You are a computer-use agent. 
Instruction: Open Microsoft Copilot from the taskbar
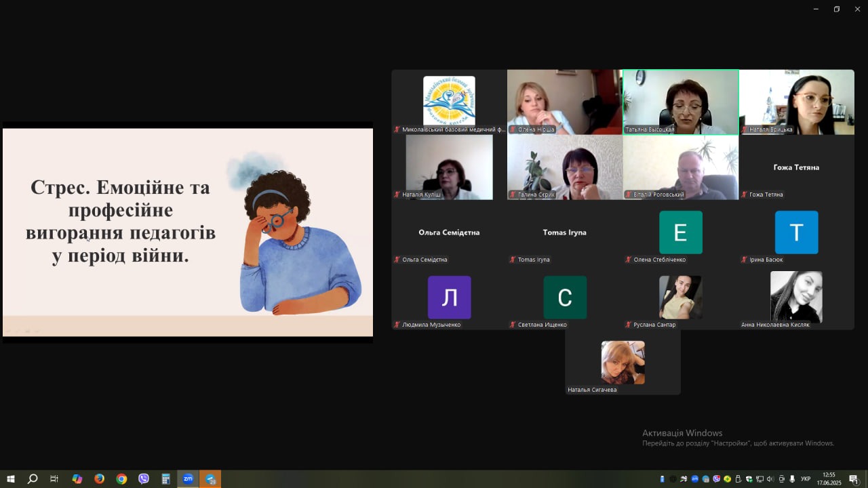pyautogui.click(x=77, y=479)
